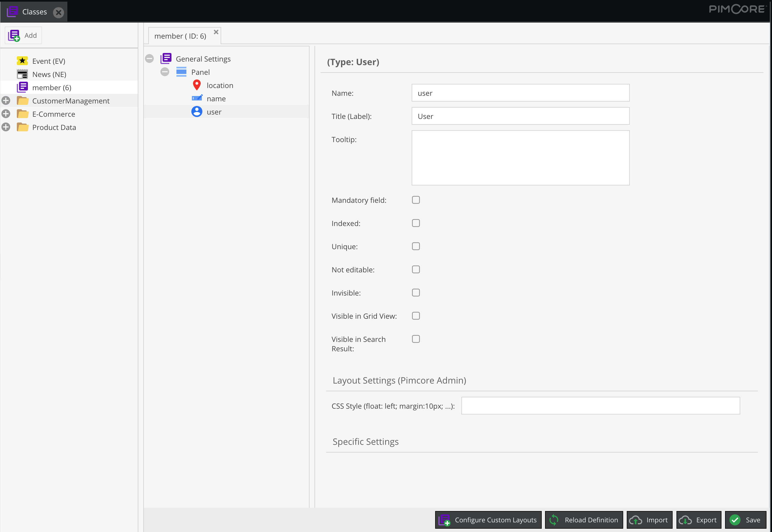Screen dimensions: 772x532
Task: Enable Visible in Grid View
Action: pyautogui.click(x=416, y=316)
